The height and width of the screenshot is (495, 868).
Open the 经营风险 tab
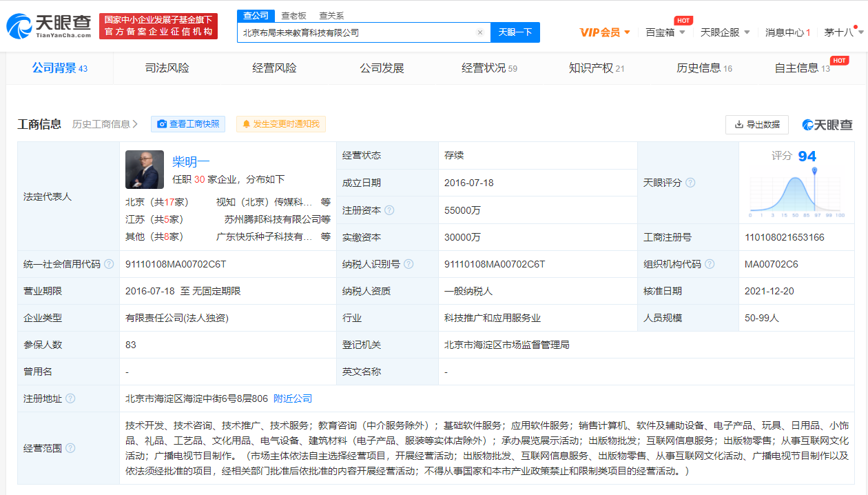(274, 68)
